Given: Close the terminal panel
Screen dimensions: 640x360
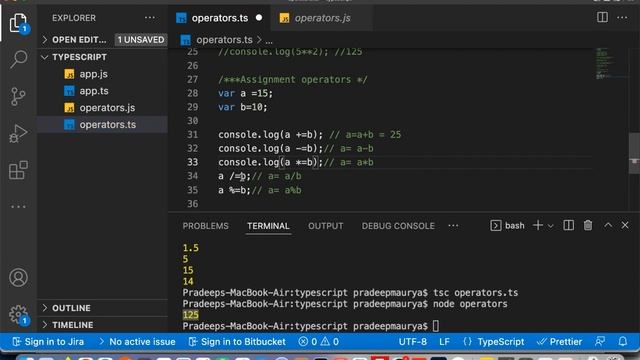Looking at the screenshot, I should [x=625, y=225].
